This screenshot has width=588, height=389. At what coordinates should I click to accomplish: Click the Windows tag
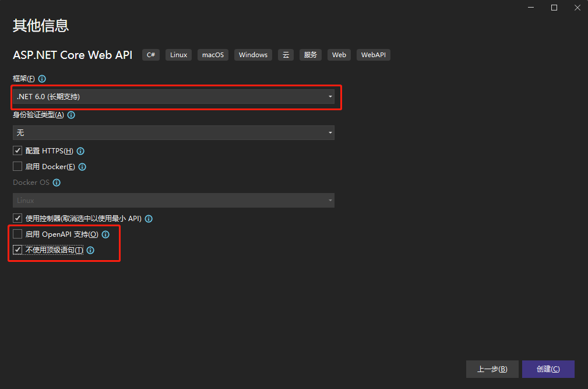pyautogui.click(x=253, y=55)
